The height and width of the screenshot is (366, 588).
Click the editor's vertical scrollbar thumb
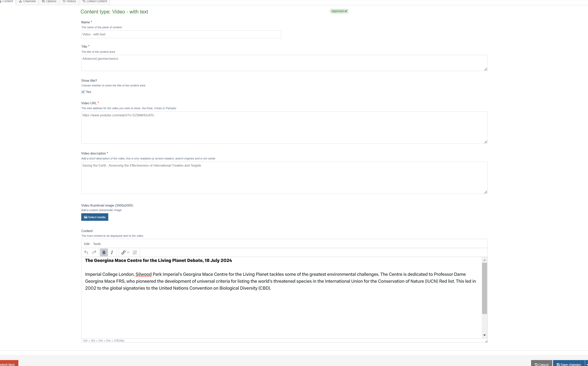pos(484,288)
